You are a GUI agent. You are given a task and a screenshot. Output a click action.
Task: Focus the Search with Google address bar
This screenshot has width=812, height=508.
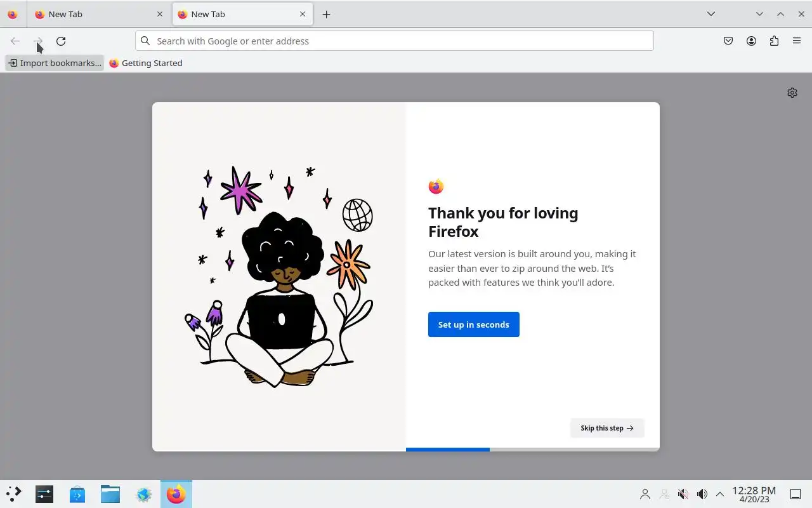(394, 41)
